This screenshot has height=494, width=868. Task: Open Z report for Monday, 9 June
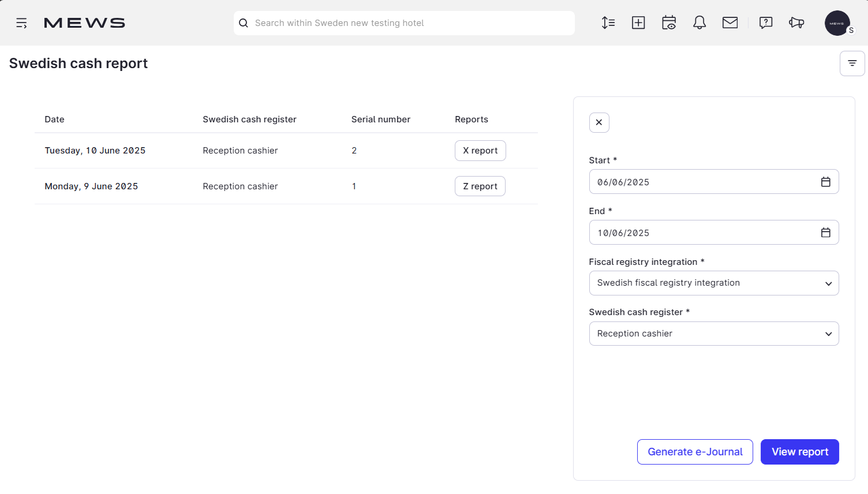[x=480, y=186]
